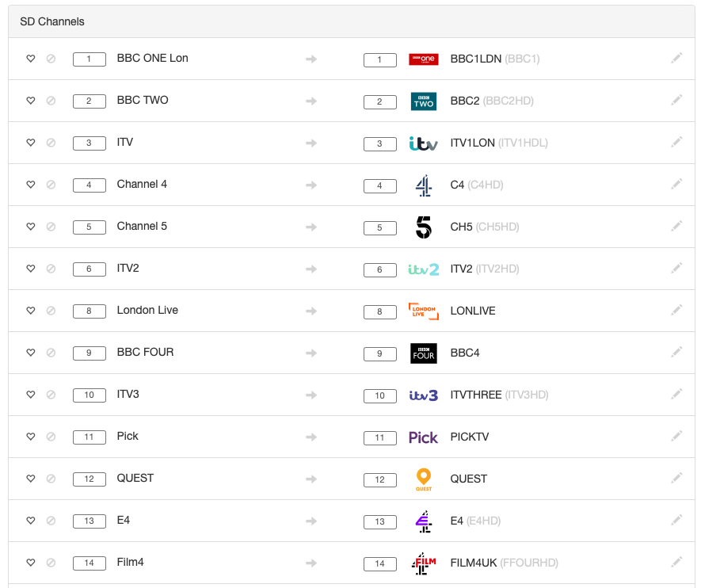The width and height of the screenshot is (701, 588).
Task: Edit the FILM4UK channel mapping
Action: tap(676, 563)
